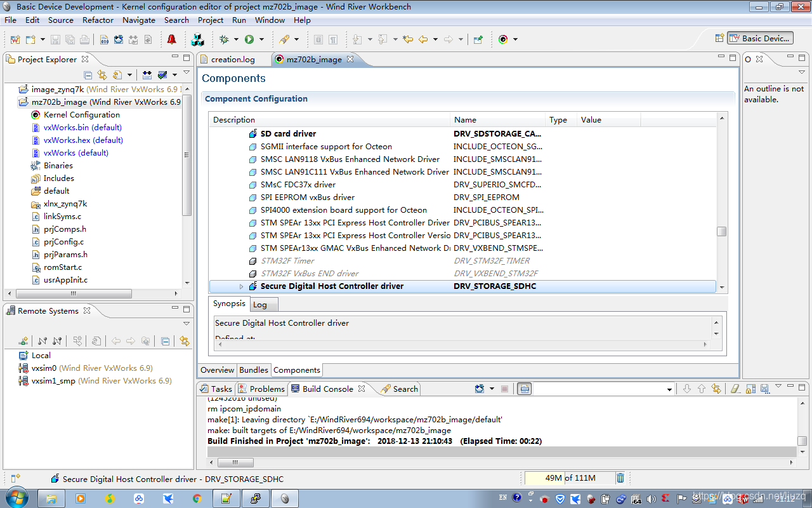Toggle link with editor in Remote Systems

(x=184, y=341)
